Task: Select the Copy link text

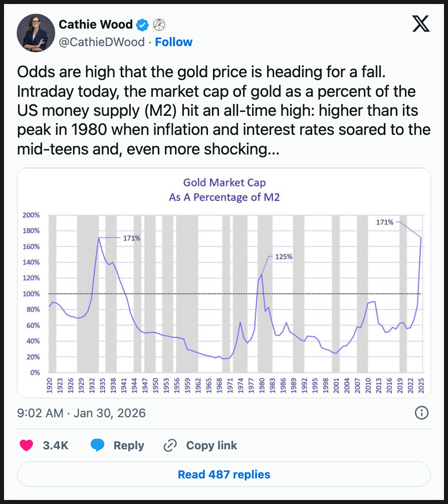Action: [x=211, y=445]
